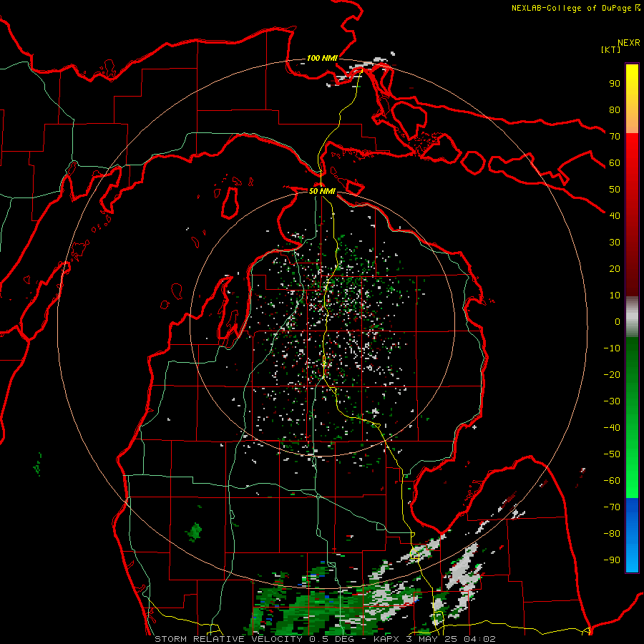Click the positive 20 knot scale label

pos(615,268)
